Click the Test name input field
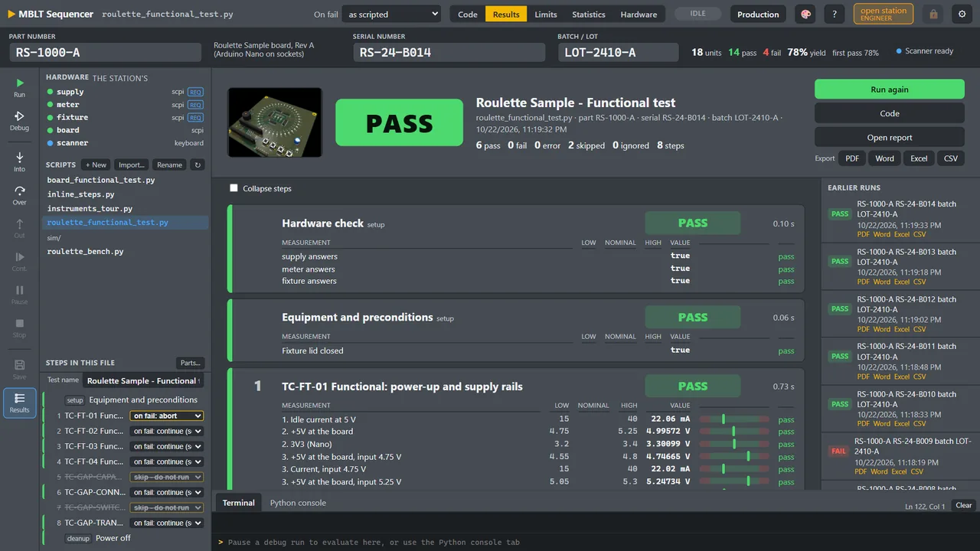980x551 pixels. coord(142,380)
